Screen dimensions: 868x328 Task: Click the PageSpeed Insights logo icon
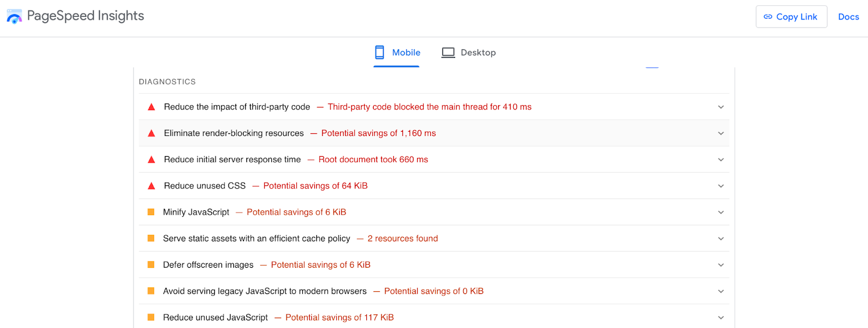pyautogui.click(x=14, y=16)
